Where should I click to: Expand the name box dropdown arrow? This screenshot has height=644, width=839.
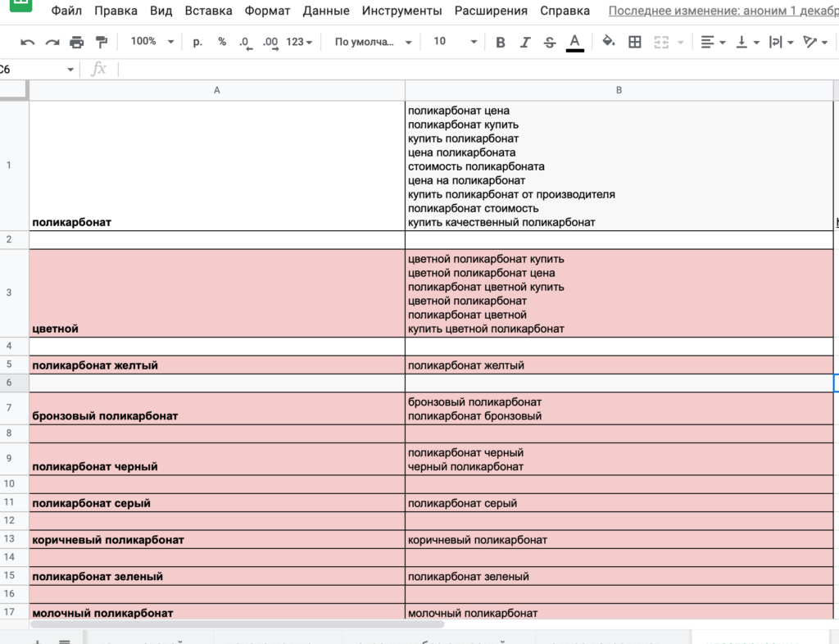70,70
